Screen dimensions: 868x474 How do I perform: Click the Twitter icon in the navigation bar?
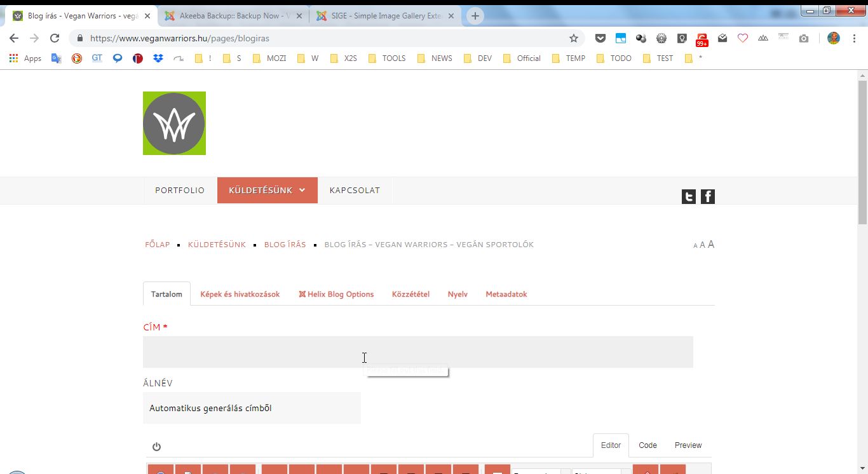point(688,197)
